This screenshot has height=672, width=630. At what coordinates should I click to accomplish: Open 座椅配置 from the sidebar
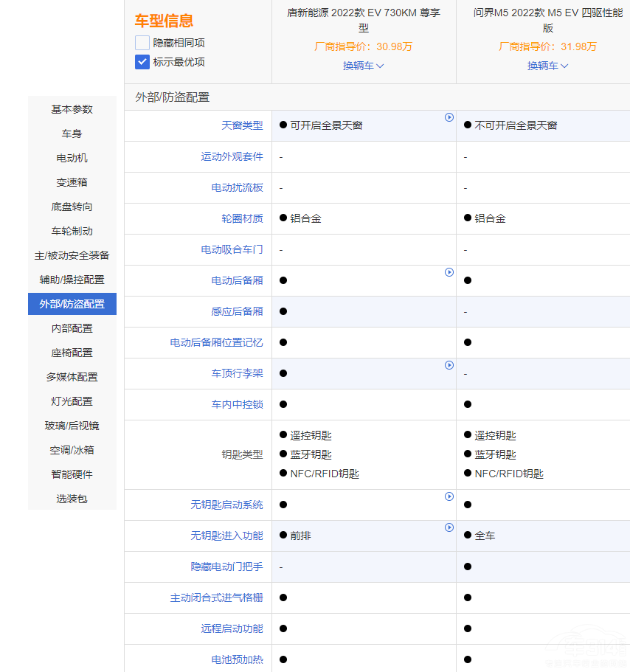(x=72, y=353)
